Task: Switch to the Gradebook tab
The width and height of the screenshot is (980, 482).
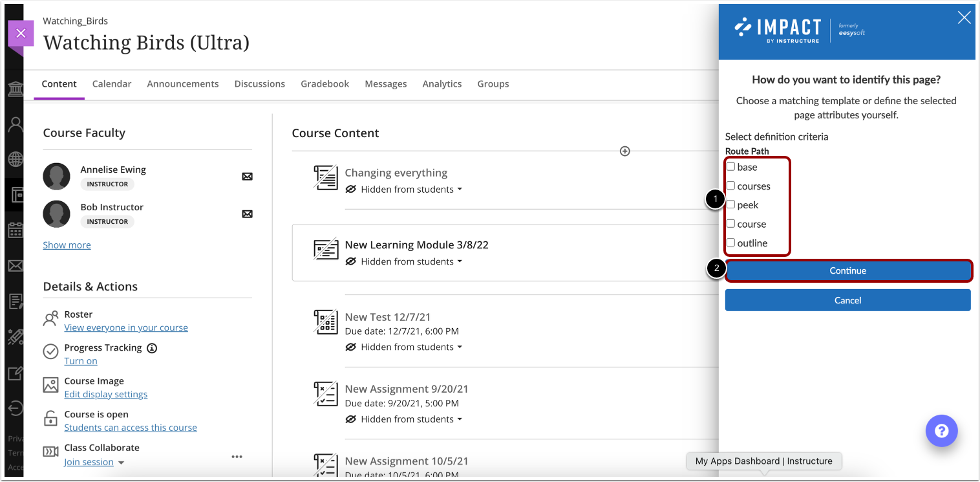Action: (x=325, y=83)
